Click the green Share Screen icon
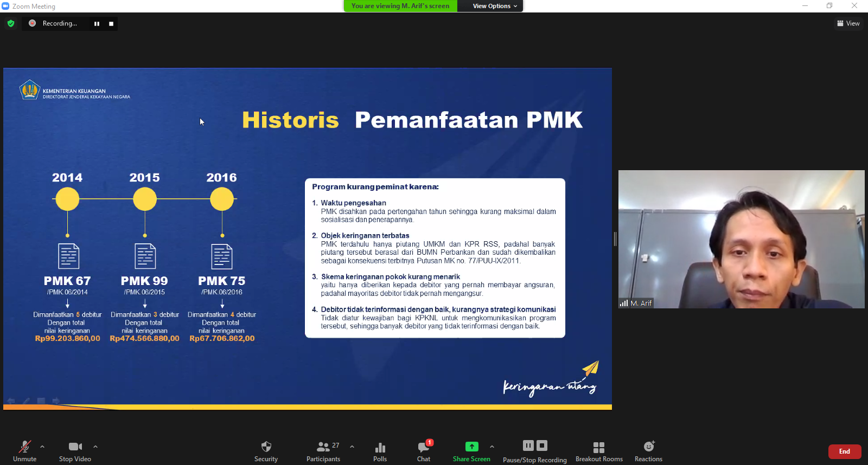The width and height of the screenshot is (868, 465). tap(471, 447)
